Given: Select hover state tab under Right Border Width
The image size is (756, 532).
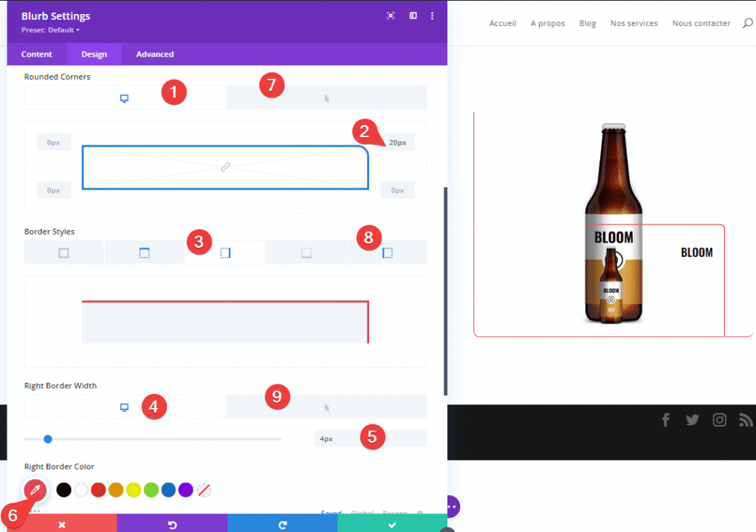Looking at the screenshot, I should tap(326, 407).
